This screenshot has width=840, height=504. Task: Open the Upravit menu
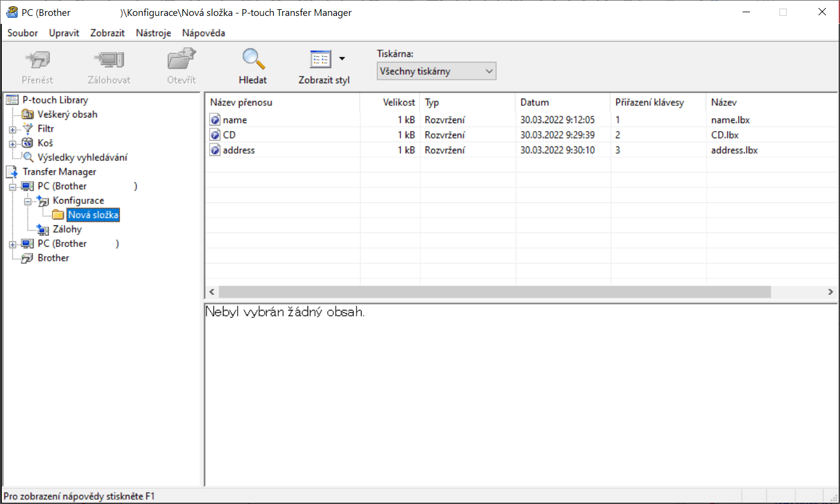click(64, 33)
